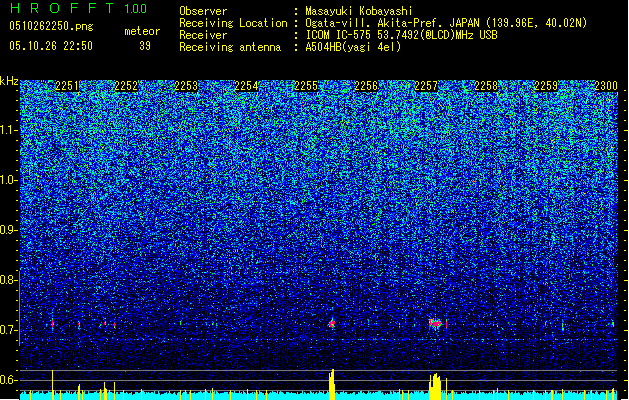Click the 2251 time marker
This screenshot has height=400, width=629.
click(x=67, y=86)
